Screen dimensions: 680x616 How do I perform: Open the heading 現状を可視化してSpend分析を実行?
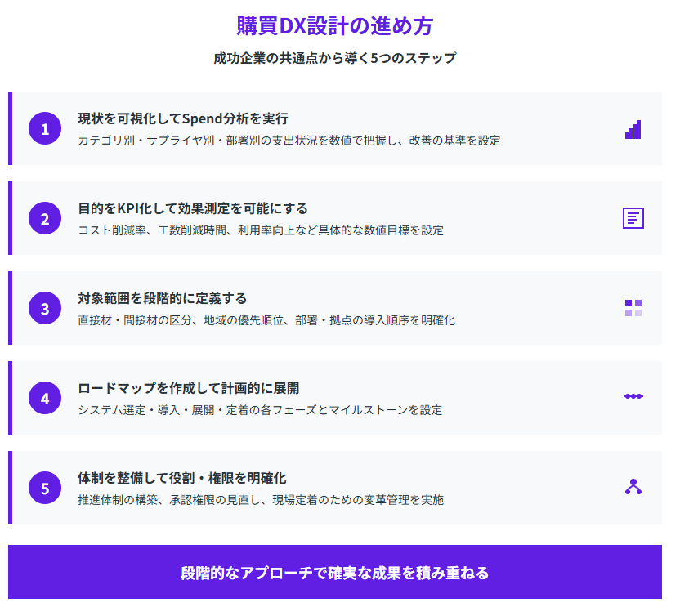pos(183,118)
